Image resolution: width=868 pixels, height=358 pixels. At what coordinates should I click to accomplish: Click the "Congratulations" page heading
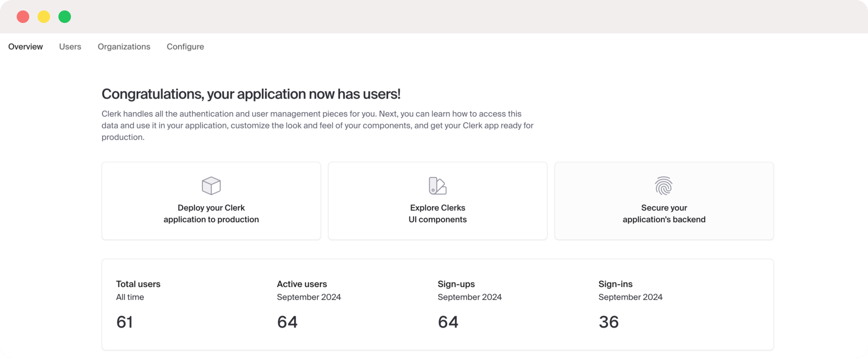click(x=251, y=94)
